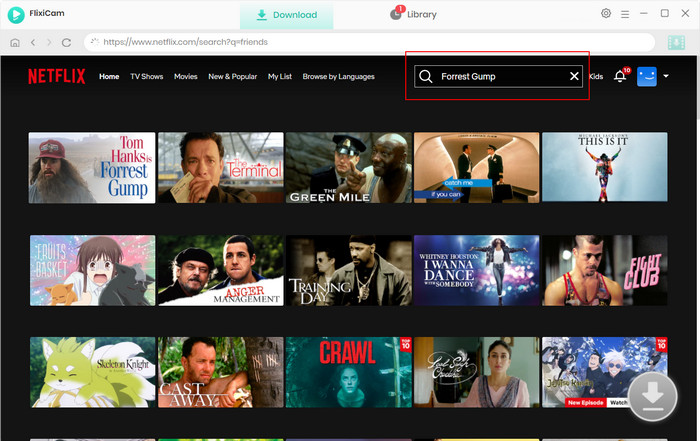Open Anger Management thumbnail
Screen dimensions: 700x441
pyautogui.click(x=221, y=270)
